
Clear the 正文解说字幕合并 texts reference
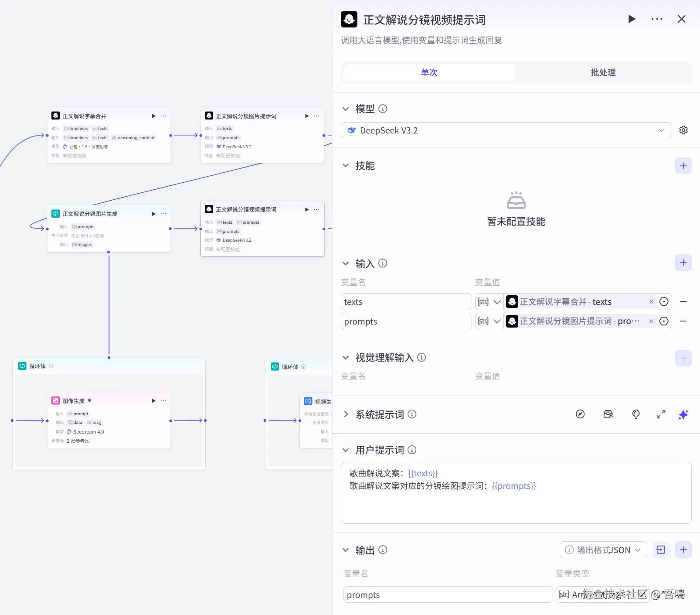(x=651, y=302)
